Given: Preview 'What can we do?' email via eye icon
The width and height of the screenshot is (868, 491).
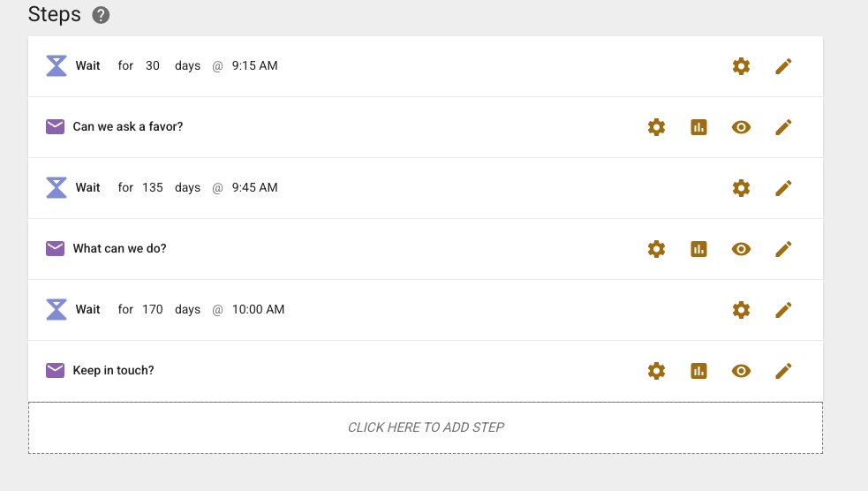Looking at the screenshot, I should click(741, 249).
